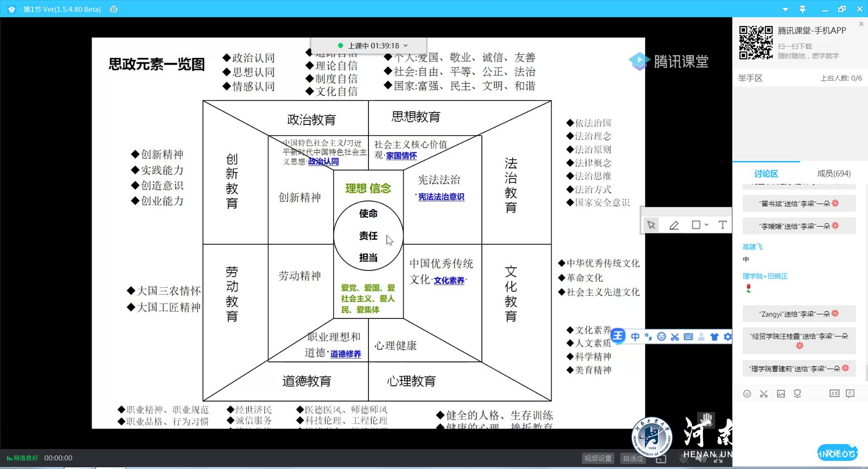Click the image upload icon in chat
The image size is (868, 469).
pyautogui.click(x=781, y=394)
